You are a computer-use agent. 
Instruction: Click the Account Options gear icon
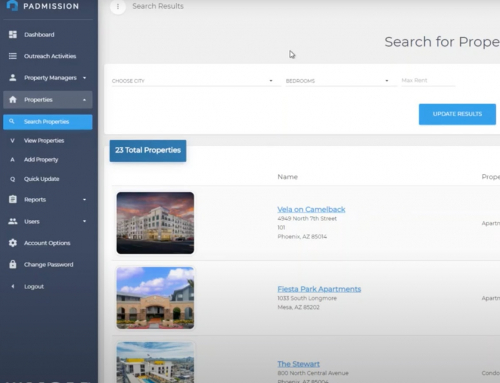tap(13, 243)
